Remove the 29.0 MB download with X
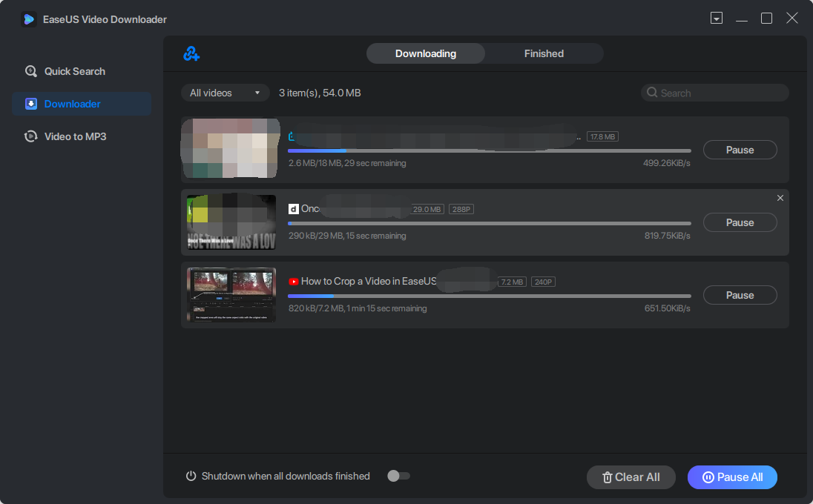Viewport: 813px width, 504px height. pos(780,198)
